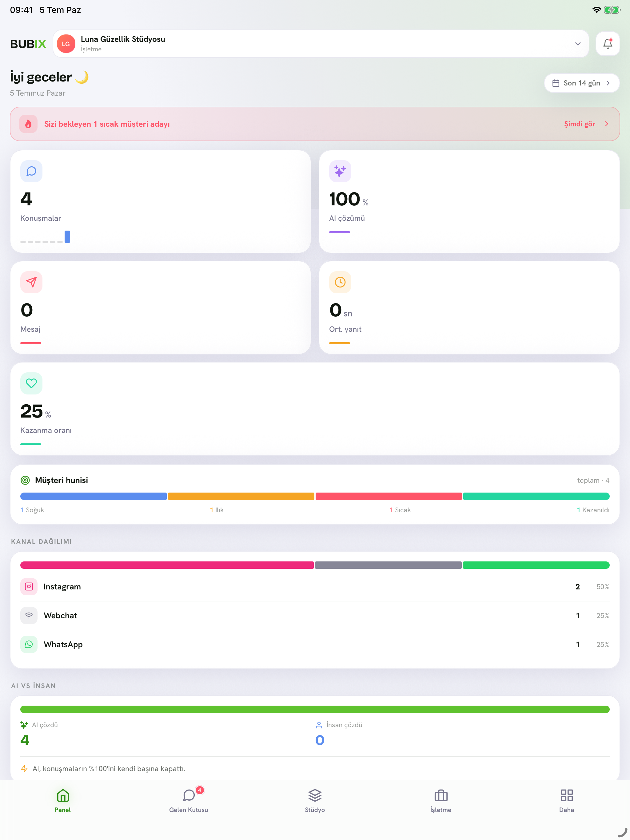Viewport: 630px width, 840px height.
Task: Expand the business selector chevron
Action: coord(578,44)
